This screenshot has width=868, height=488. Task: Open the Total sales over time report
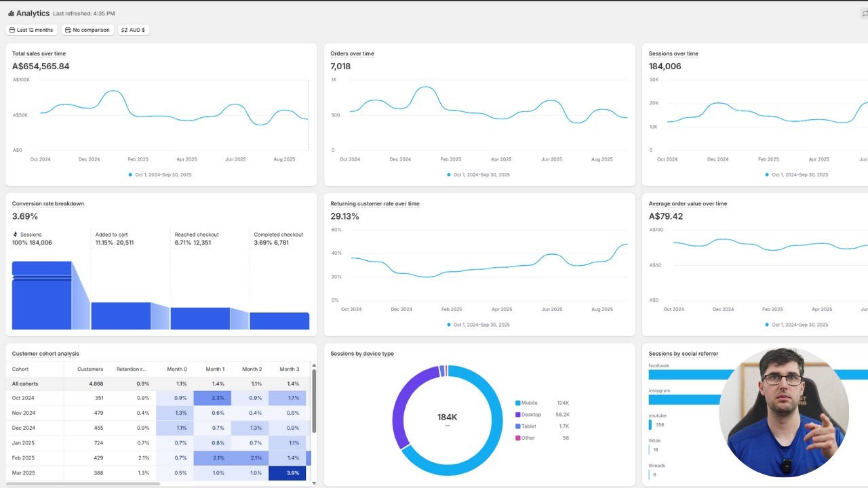tap(39, 54)
